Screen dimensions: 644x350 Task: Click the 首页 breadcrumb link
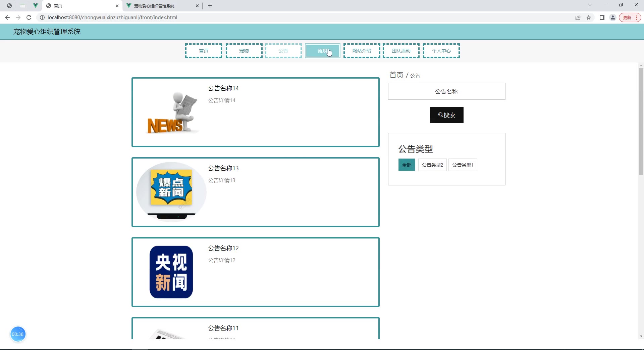click(396, 75)
